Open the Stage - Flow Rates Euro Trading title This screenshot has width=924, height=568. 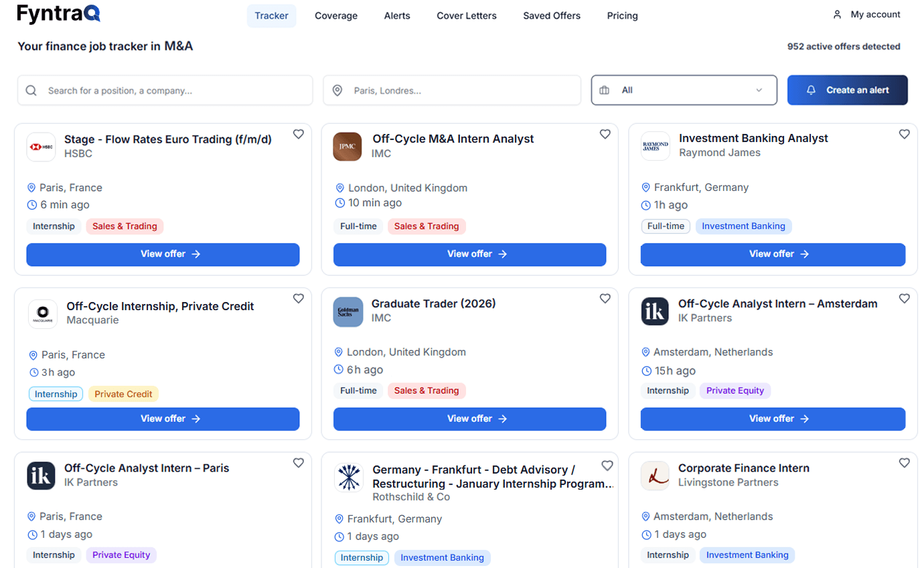(168, 139)
